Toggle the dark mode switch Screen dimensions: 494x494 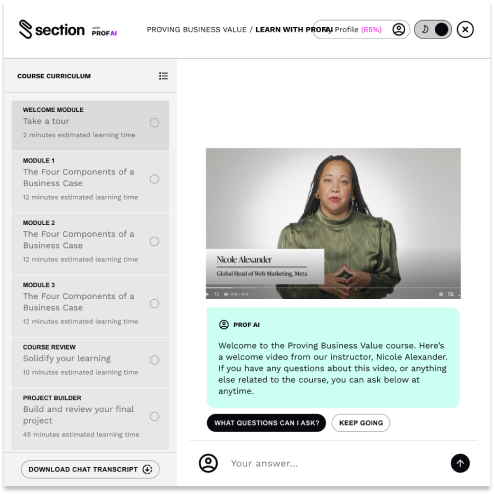pos(433,29)
